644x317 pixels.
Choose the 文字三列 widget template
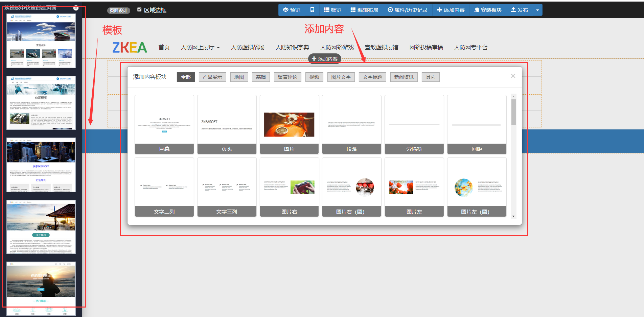coord(227,187)
